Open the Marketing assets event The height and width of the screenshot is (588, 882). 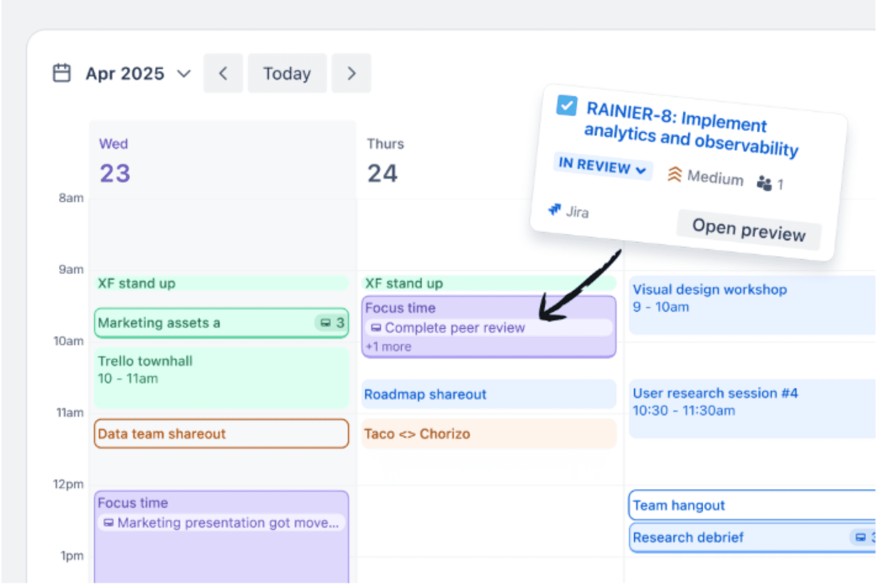click(221, 323)
